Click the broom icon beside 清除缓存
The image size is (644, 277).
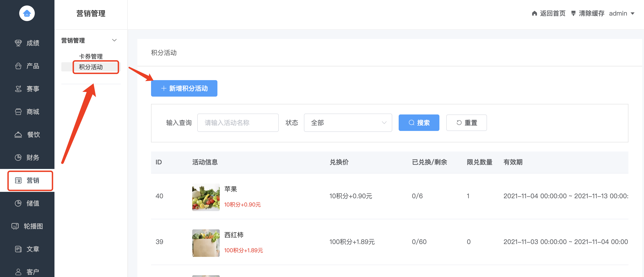click(x=573, y=13)
